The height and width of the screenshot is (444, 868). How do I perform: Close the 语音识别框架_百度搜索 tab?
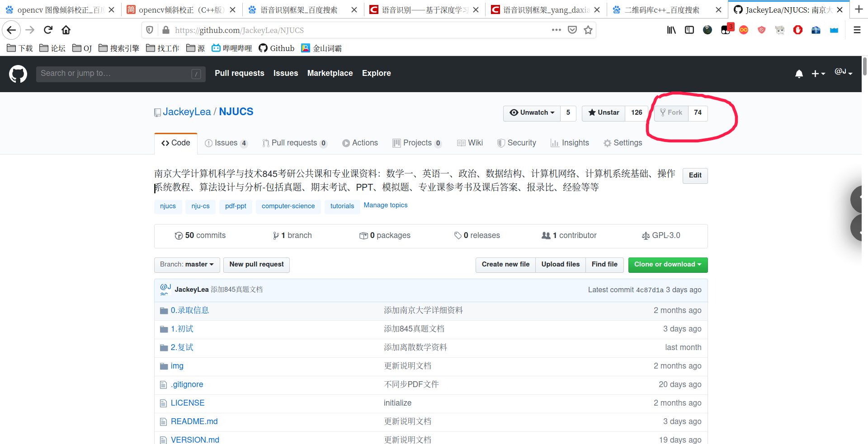tap(354, 10)
